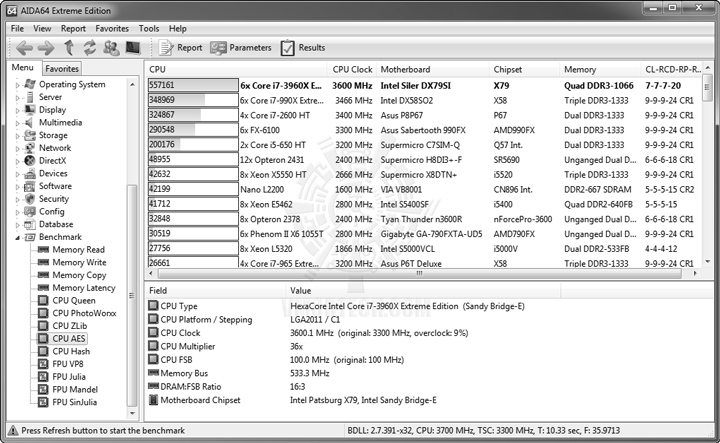Click the Forward arrow toolbar icon
720x443 pixels.
pos(45,47)
